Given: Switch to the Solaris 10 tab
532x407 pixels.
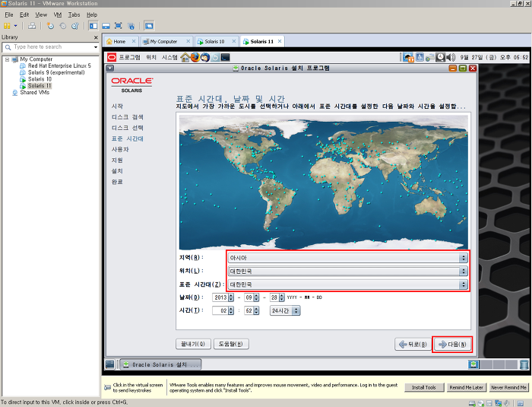Looking at the screenshot, I should [x=214, y=41].
